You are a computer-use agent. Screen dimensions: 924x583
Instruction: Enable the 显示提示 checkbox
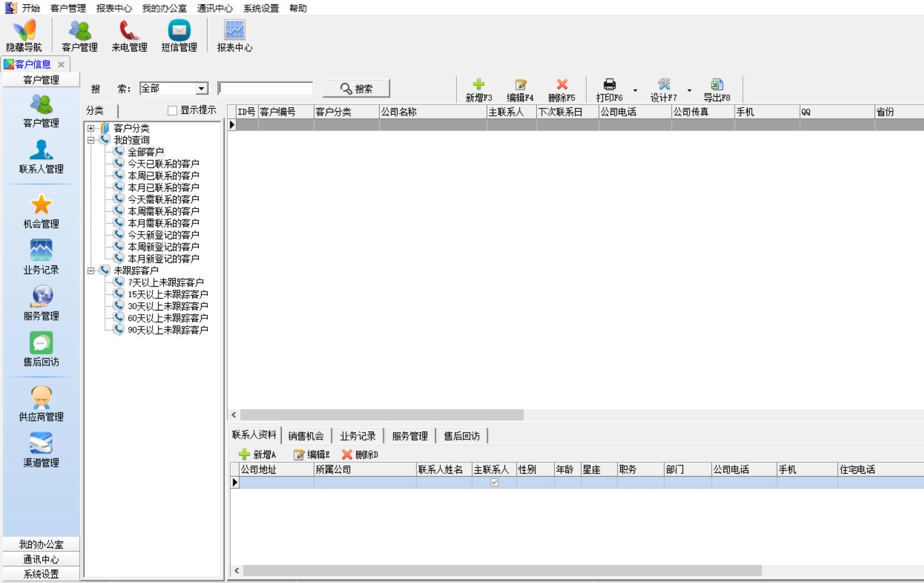tap(173, 110)
